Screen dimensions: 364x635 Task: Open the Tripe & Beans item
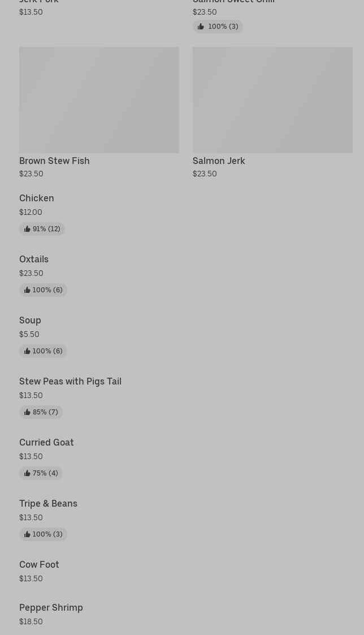48,503
